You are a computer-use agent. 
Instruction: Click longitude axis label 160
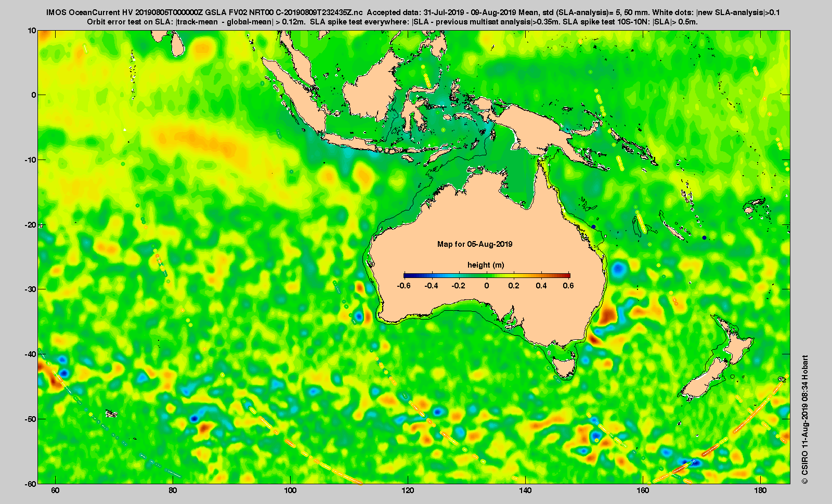(643, 491)
